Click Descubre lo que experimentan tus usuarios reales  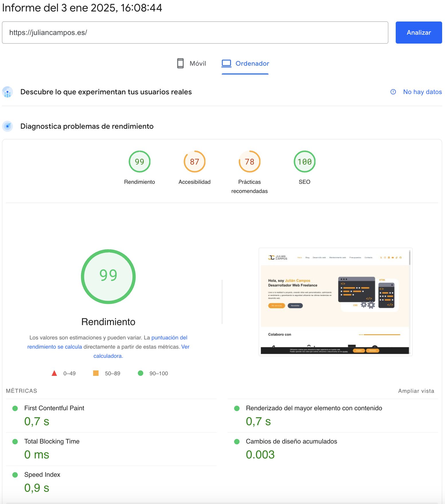click(x=106, y=92)
